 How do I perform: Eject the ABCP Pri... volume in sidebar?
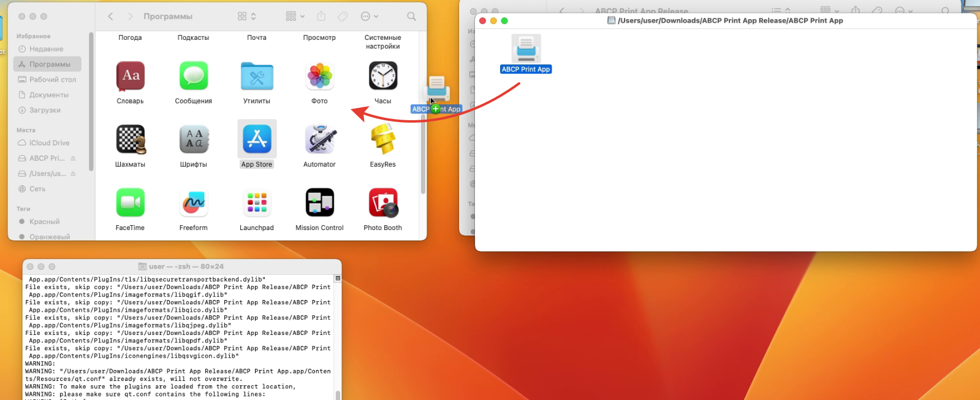coord(73,158)
